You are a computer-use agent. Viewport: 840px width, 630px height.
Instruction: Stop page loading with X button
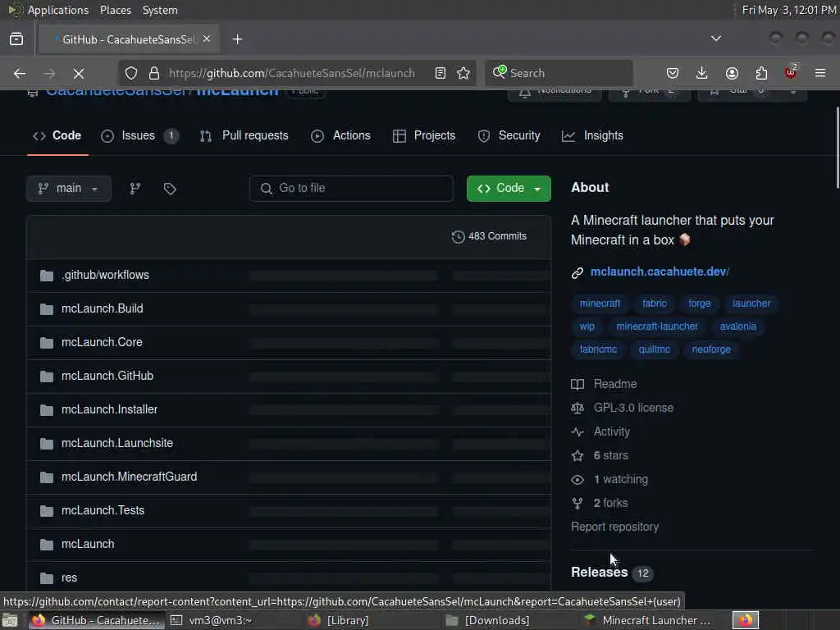(x=78, y=73)
